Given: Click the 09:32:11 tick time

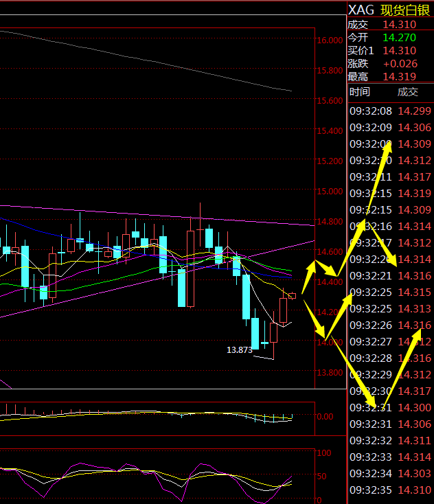Looking at the screenshot, I should (x=371, y=177).
